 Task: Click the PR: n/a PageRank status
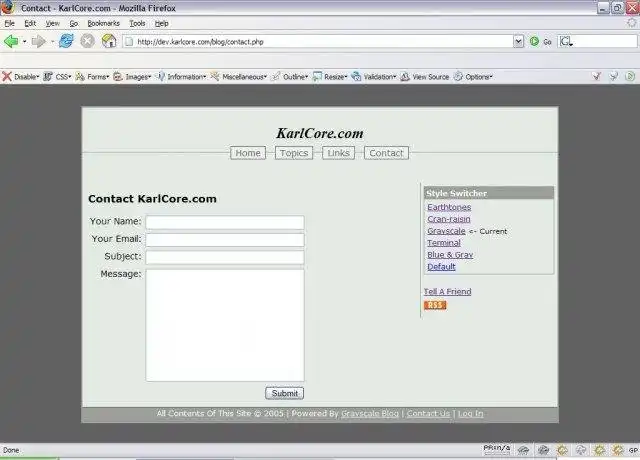click(x=497, y=448)
